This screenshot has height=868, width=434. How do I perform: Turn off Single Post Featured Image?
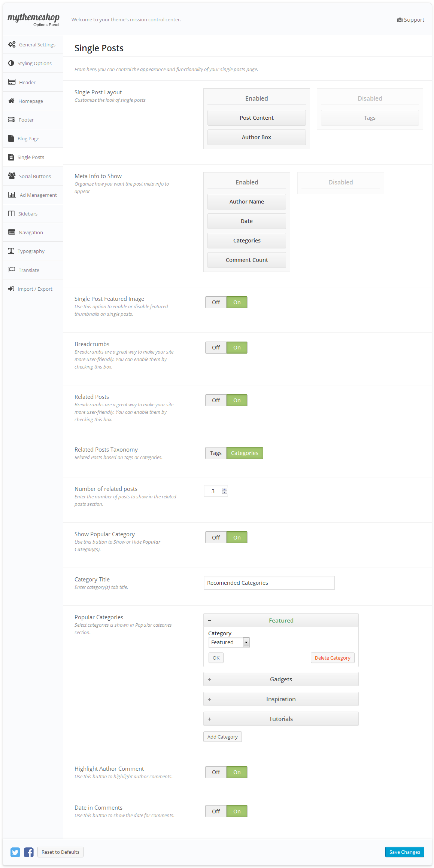[x=216, y=302]
